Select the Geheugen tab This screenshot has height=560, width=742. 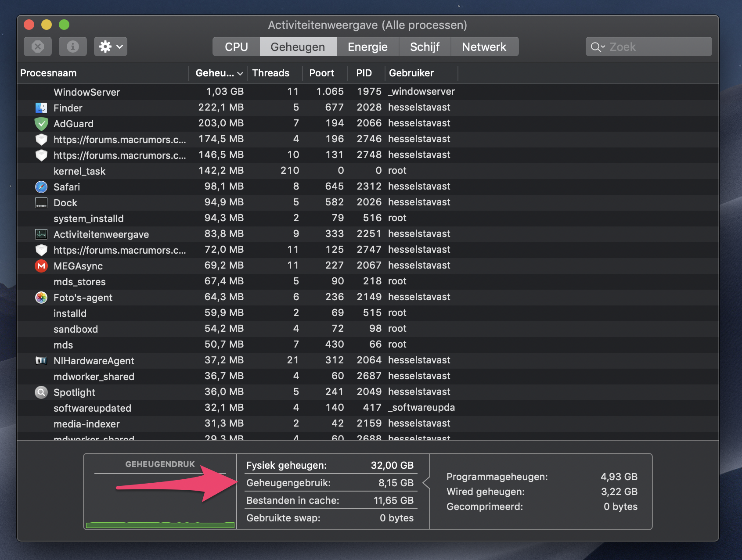[x=298, y=47]
